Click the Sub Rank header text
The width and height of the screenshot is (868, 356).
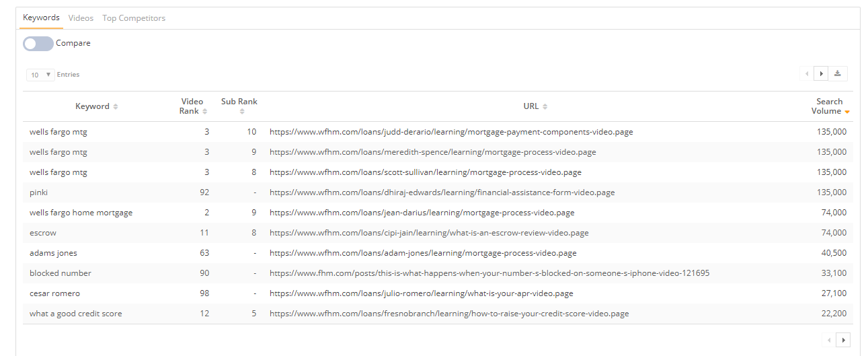[239, 102]
